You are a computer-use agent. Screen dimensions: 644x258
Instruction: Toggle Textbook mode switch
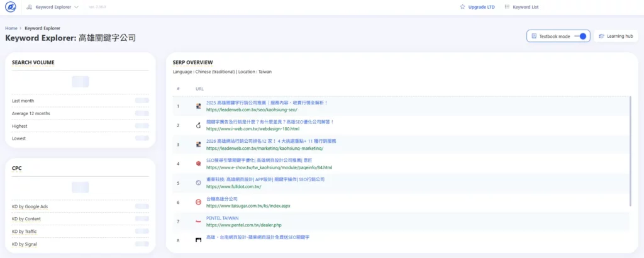tap(580, 36)
